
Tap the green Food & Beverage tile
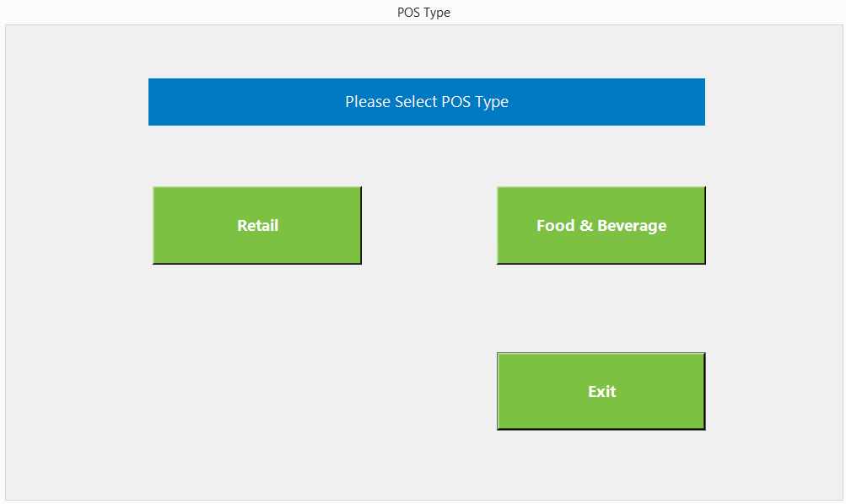(601, 226)
